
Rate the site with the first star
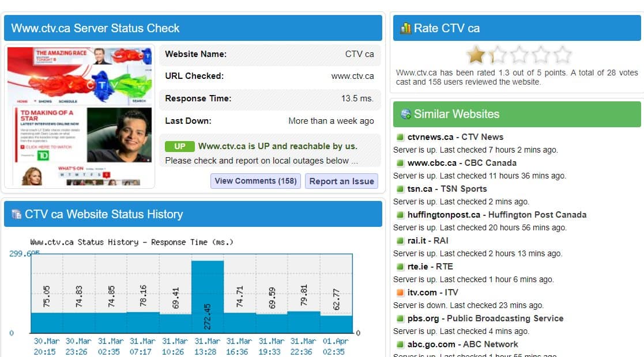(476, 55)
